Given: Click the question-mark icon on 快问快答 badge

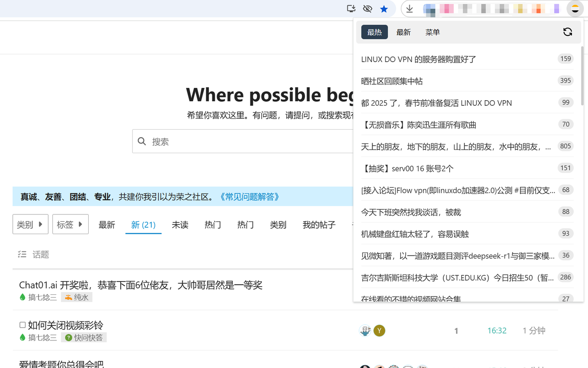Looking at the screenshot, I should click(68, 337).
